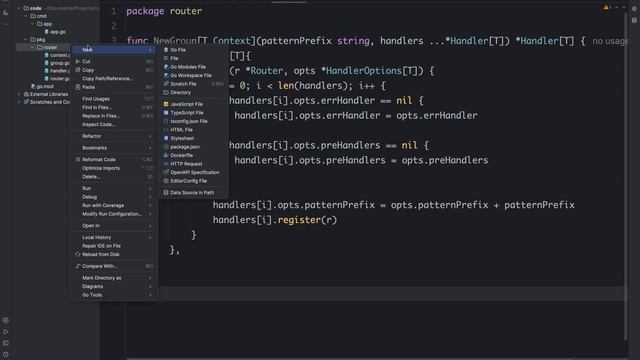Create a new Directory
Screen dimensions: 640x360
pos(193,93)
